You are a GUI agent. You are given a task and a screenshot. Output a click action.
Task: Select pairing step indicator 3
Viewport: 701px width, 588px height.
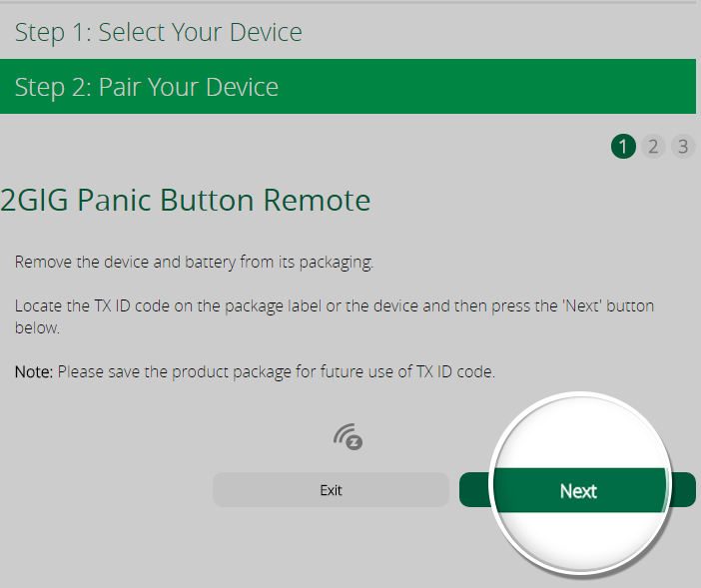coord(683,146)
